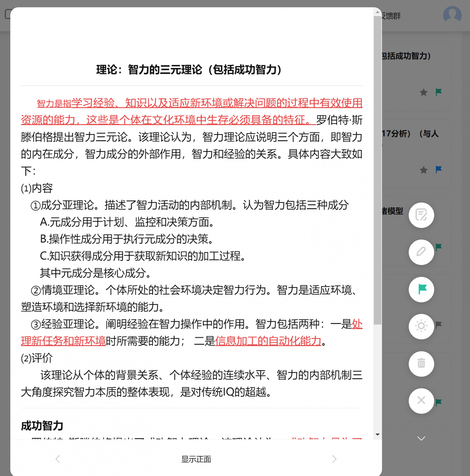Viewport: 470px width, 476px height.
Task: Open the note editing icon button
Action: (421, 215)
